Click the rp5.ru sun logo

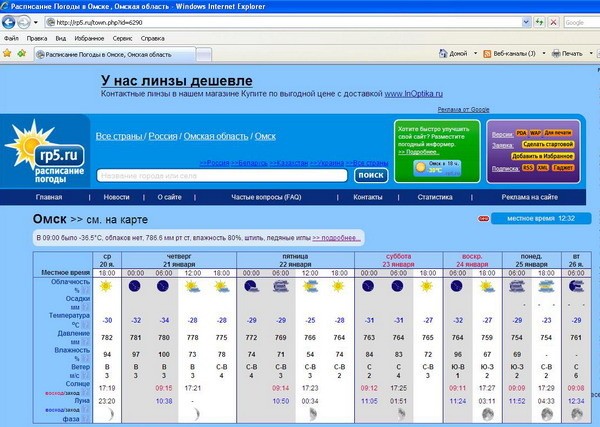[44, 152]
